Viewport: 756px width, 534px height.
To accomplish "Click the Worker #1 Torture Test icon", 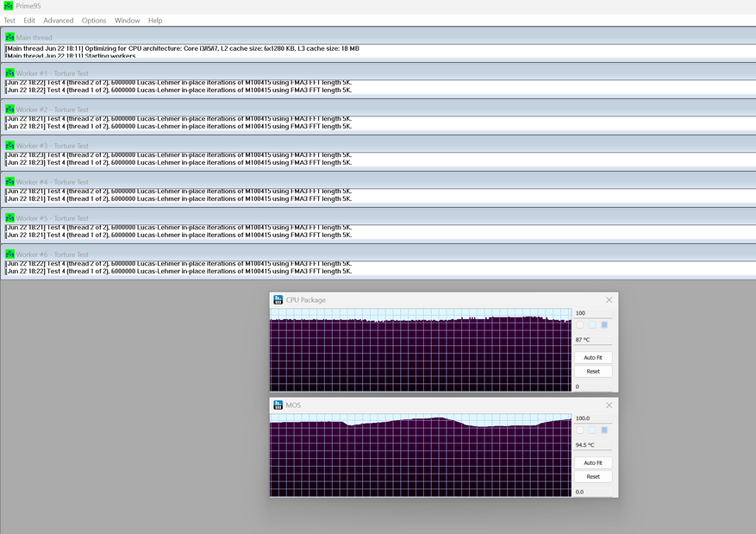I will (x=9, y=73).
